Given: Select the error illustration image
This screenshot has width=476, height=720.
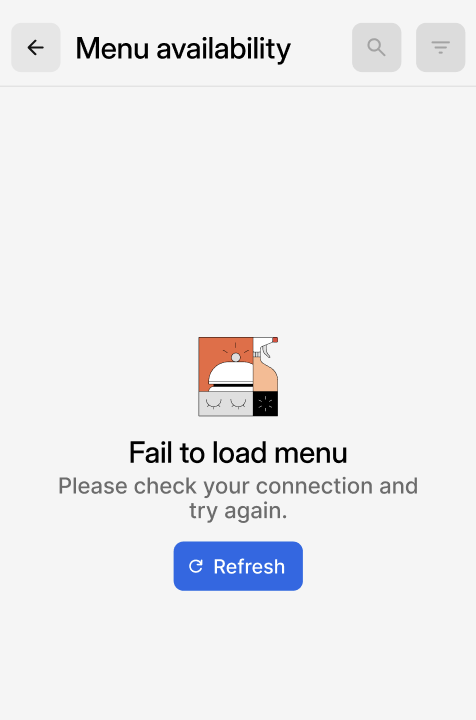Looking at the screenshot, I should coord(238,377).
